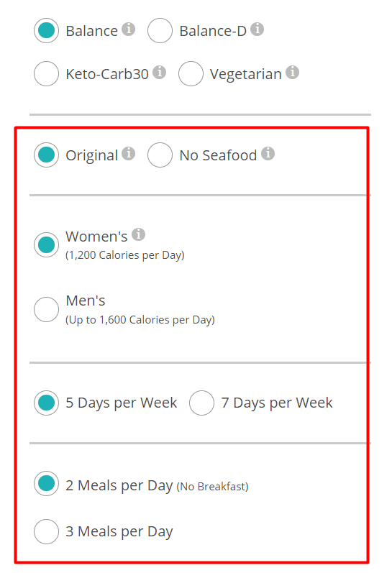Select the Original menu radio button
The width and height of the screenshot is (392, 573).
46,155
